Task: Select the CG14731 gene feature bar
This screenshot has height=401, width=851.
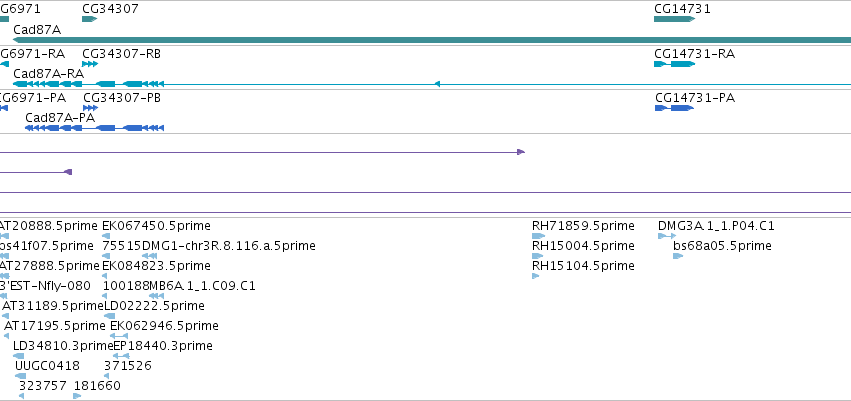Action: (x=675, y=19)
